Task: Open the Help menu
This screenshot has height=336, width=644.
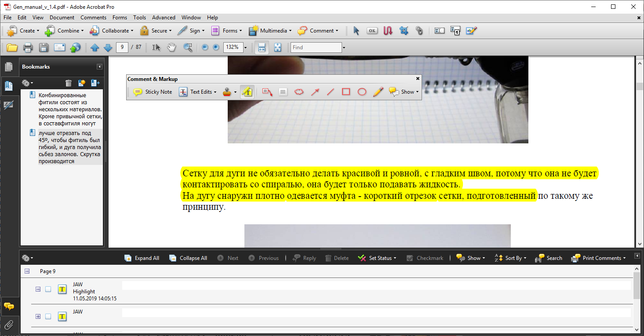Action: 212,18
